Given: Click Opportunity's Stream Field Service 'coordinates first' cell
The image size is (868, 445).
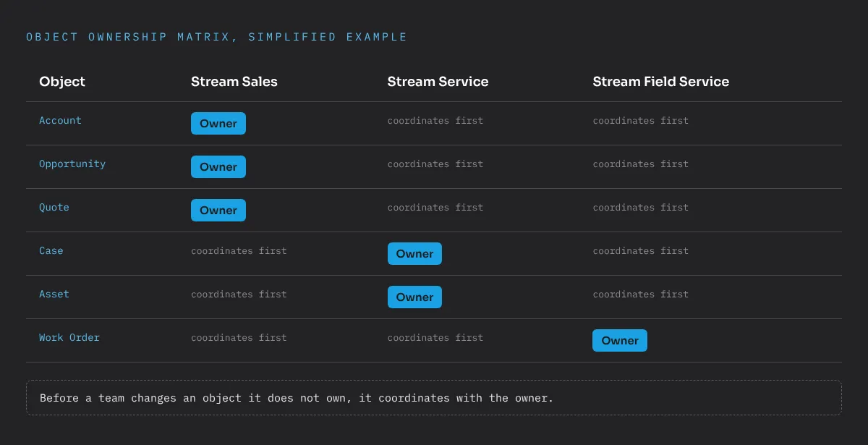Looking at the screenshot, I should coord(641,164).
